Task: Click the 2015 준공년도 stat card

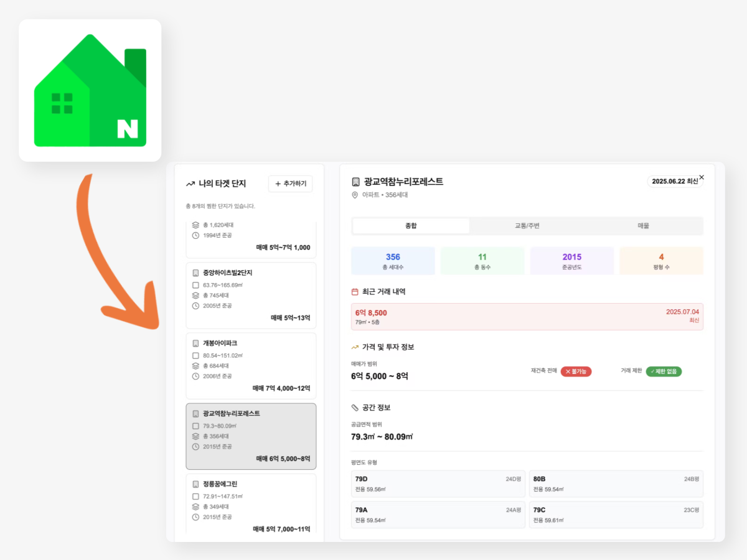Action: click(x=572, y=261)
